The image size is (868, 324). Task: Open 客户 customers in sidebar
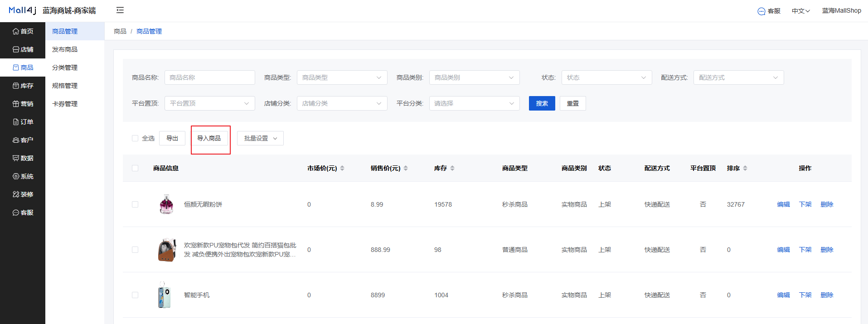tap(23, 140)
